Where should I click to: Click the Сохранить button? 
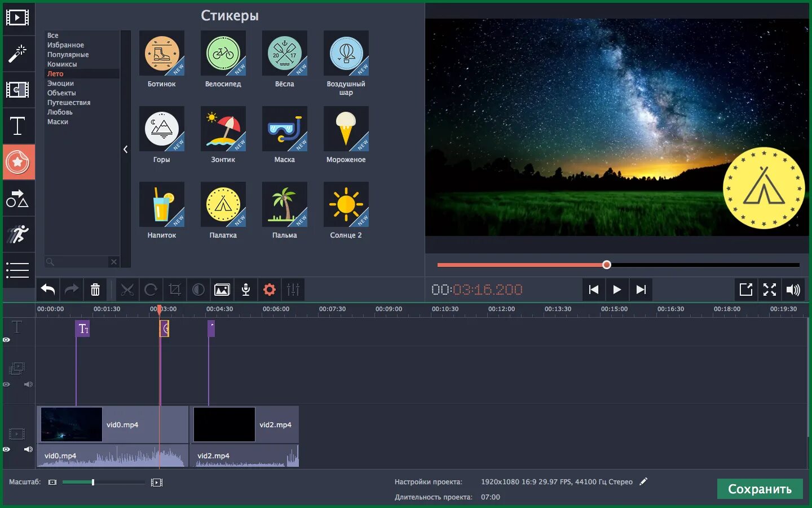coord(760,489)
